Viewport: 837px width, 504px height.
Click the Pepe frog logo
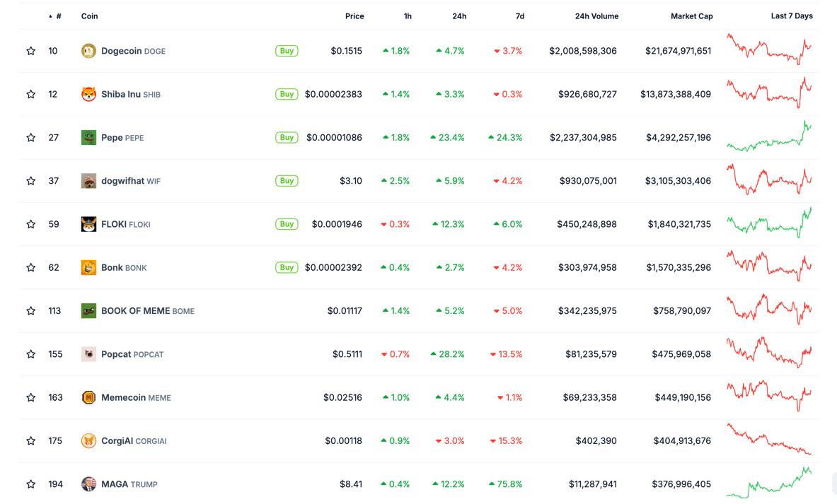point(88,137)
